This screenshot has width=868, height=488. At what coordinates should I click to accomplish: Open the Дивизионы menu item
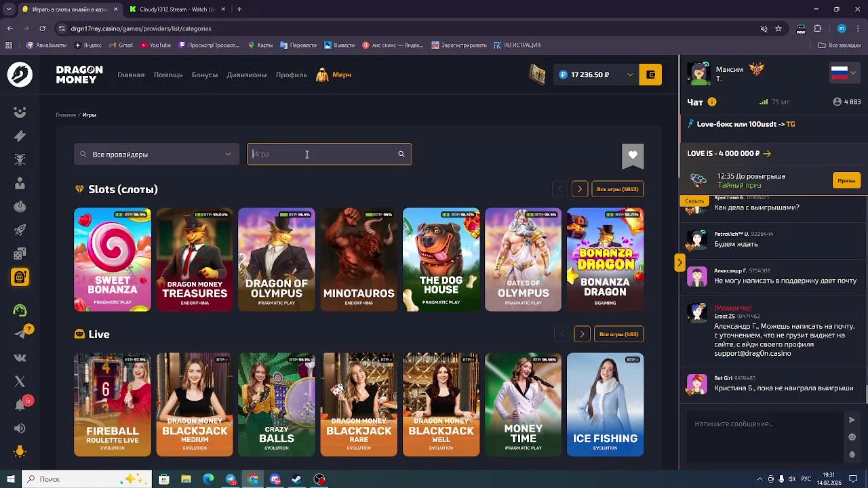coord(247,75)
